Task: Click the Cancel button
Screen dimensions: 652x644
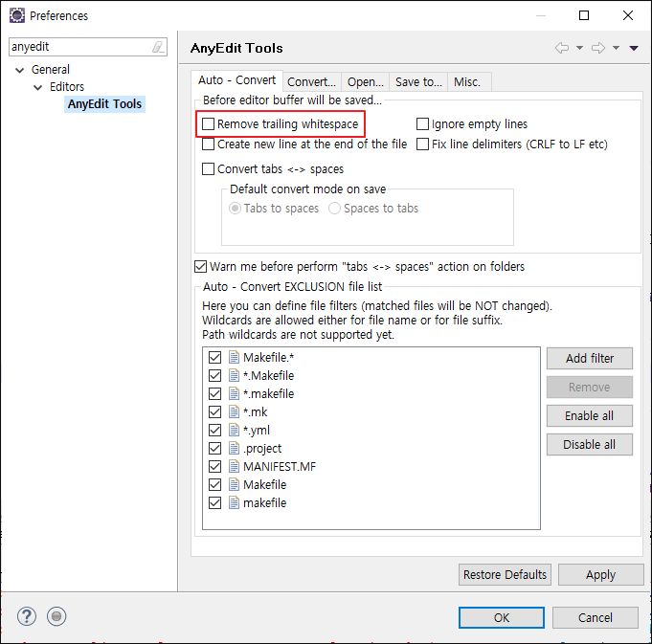Action: (x=596, y=618)
